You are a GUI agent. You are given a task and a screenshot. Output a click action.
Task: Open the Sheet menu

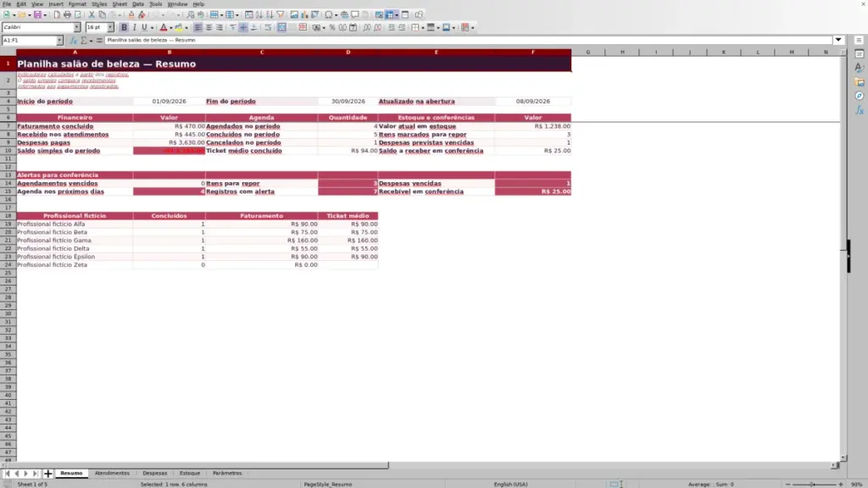[120, 4]
